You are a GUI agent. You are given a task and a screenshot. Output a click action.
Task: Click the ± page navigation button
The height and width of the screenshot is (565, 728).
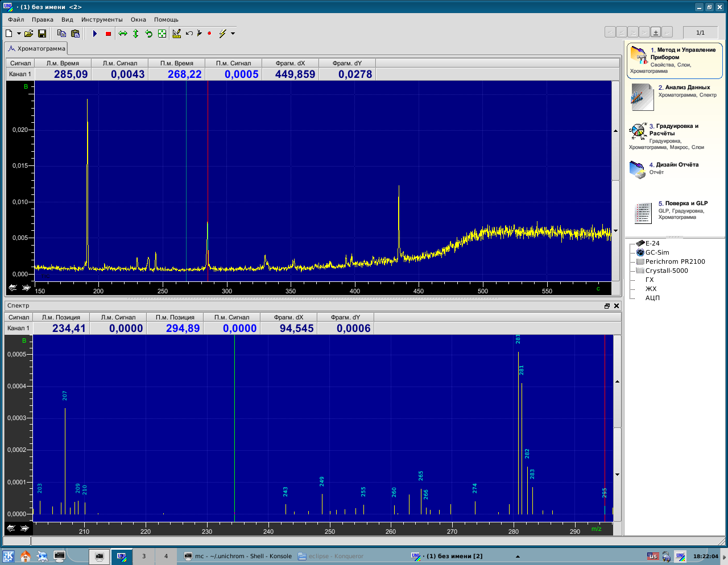click(655, 32)
